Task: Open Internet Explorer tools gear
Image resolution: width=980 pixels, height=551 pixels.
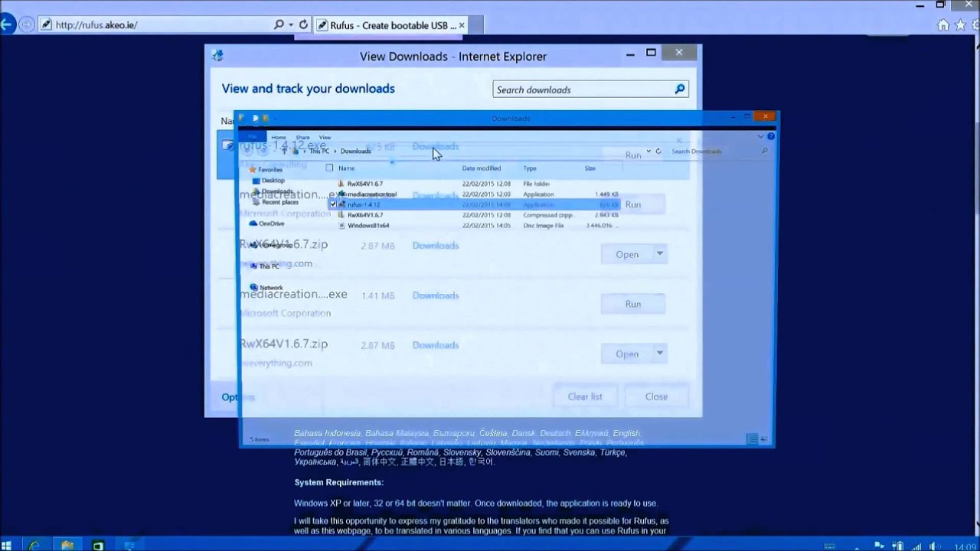Action: click(975, 24)
